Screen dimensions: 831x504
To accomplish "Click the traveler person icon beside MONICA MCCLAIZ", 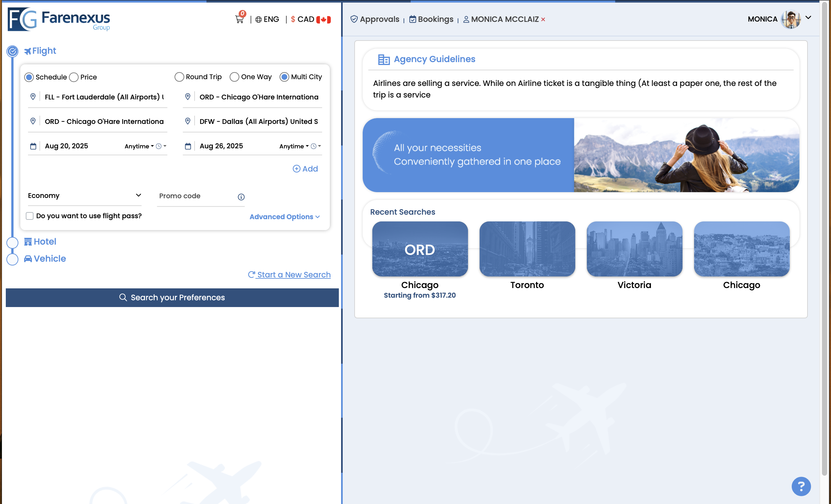I will (466, 20).
